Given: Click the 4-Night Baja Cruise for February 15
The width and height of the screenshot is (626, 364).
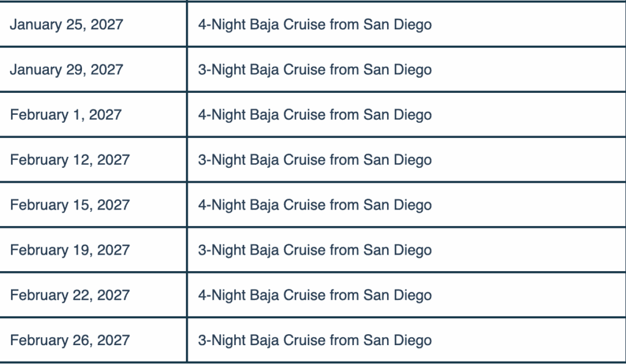Looking at the screenshot, I should coord(314,205).
